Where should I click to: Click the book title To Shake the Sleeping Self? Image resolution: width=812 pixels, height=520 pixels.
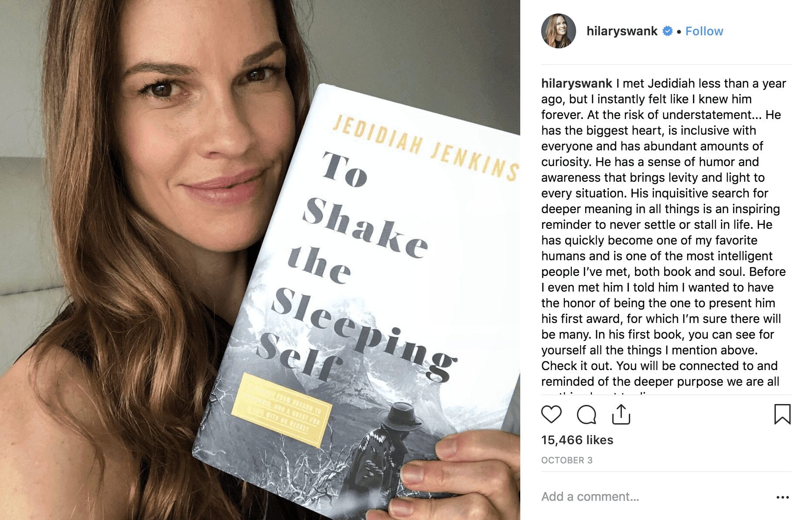(358, 266)
